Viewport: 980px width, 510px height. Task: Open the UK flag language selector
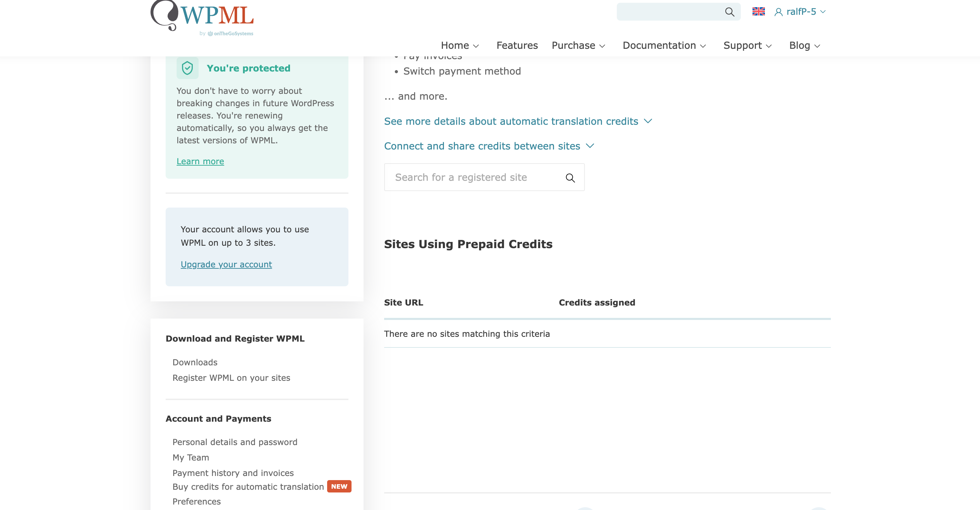758,12
